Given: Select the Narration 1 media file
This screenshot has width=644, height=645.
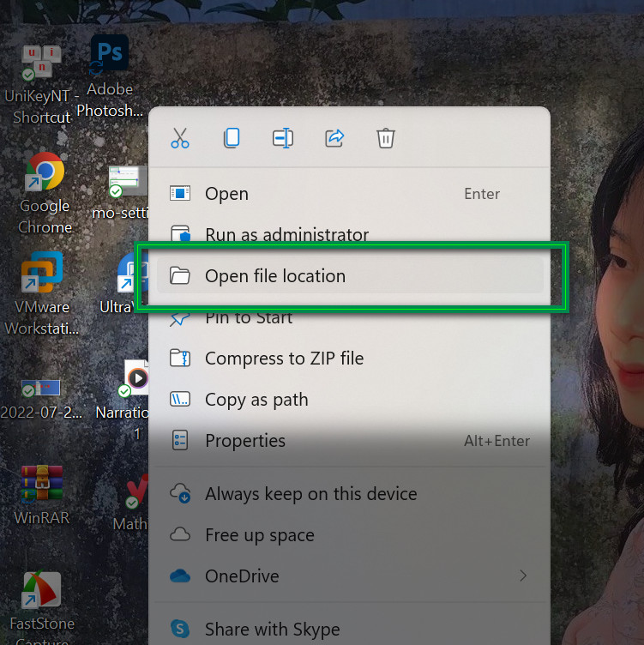Looking at the screenshot, I should pos(123,400).
